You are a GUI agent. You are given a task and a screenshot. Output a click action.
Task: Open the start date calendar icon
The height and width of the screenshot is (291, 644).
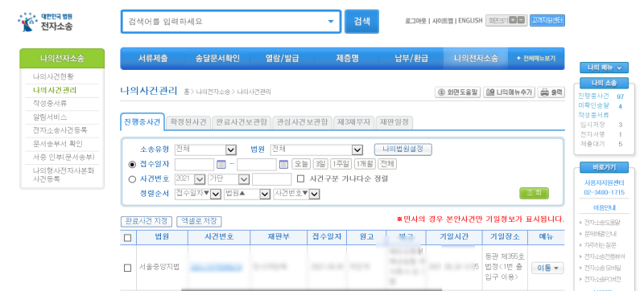(221, 164)
